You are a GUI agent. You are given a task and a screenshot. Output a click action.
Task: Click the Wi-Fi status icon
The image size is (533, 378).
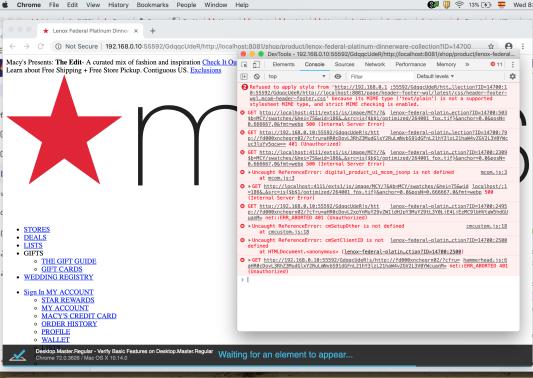[x=459, y=5]
